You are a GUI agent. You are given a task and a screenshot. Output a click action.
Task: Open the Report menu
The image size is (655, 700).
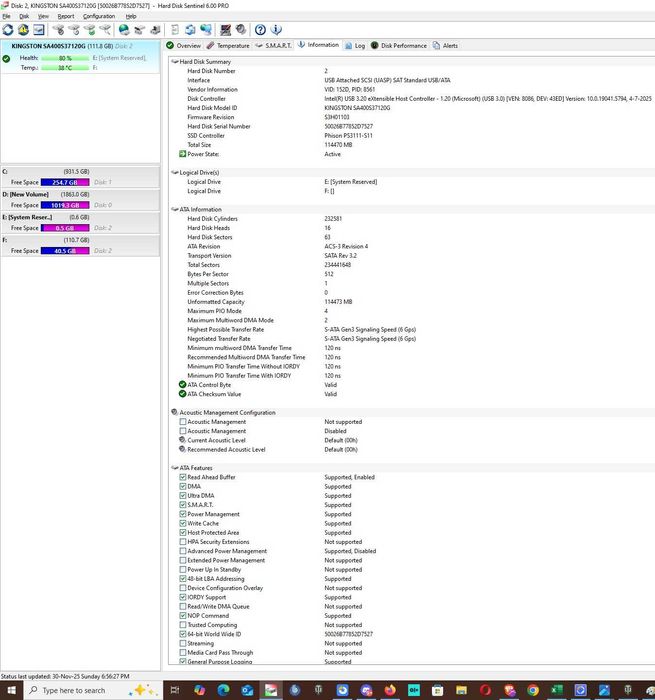66,16
